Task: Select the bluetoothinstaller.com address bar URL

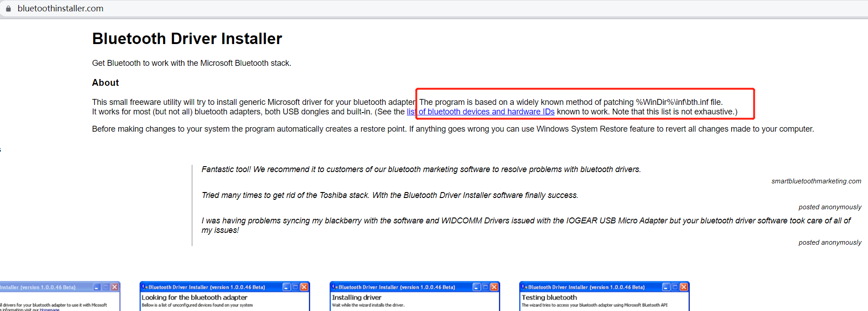Action: [60, 9]
